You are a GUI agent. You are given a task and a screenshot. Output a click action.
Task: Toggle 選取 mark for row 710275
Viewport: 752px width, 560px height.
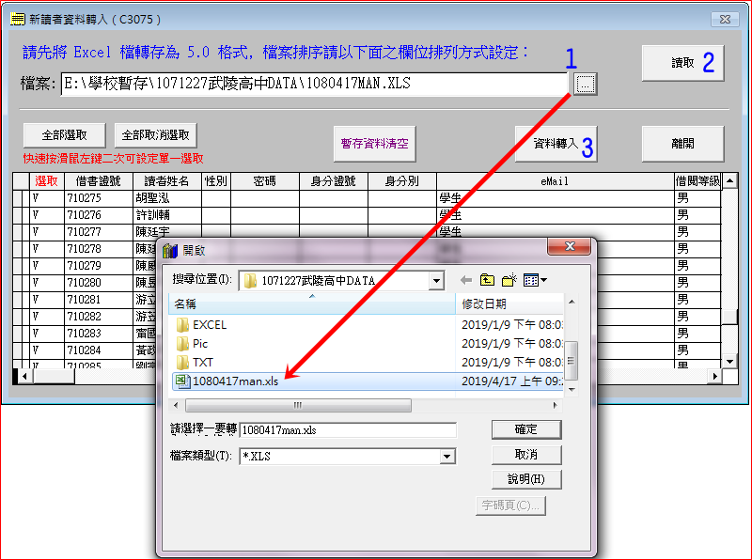coord(46,198)
